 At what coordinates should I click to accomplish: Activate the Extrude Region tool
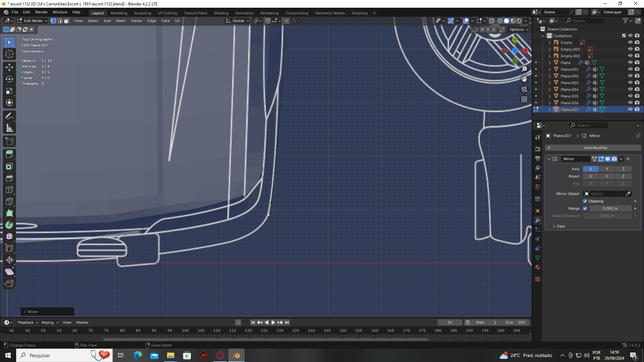click(x=9, y=155)
